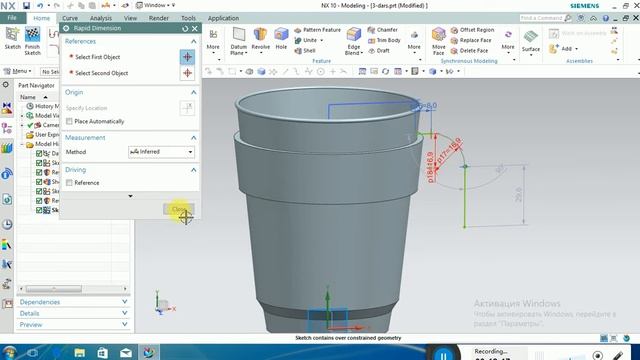The height and width of the screenshot is (360, 640).
Task: Switch to the Application ribbon tab
Action: coord(223,18)
